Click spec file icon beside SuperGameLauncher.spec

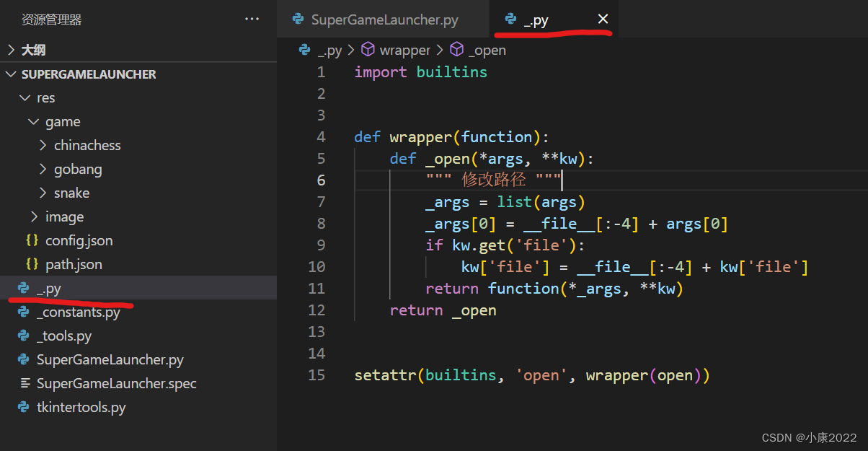tap(25, 383)
